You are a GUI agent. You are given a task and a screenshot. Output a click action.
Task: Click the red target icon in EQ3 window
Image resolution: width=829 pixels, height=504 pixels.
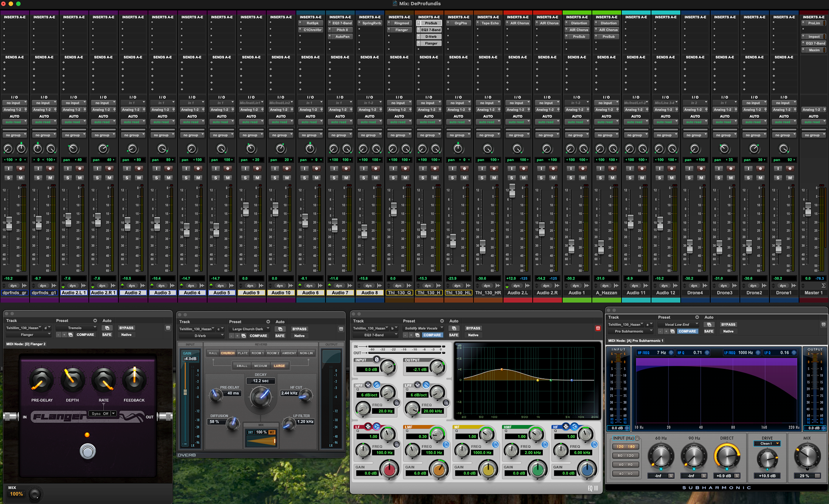pyautogui.click(x=598, y=328)
